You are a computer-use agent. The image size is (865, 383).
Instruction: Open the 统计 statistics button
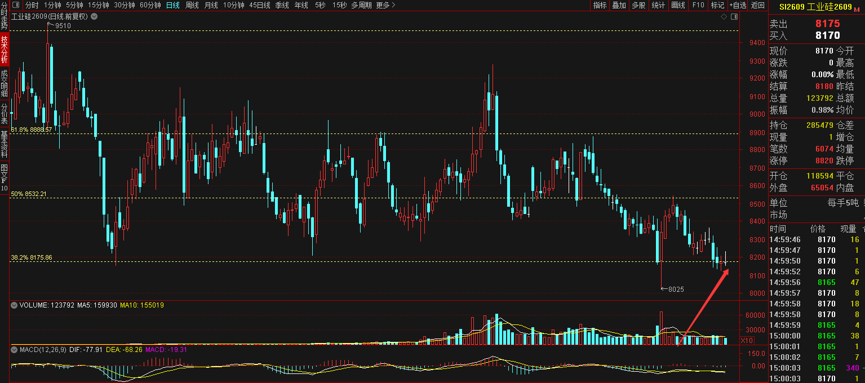click(658, 6)
